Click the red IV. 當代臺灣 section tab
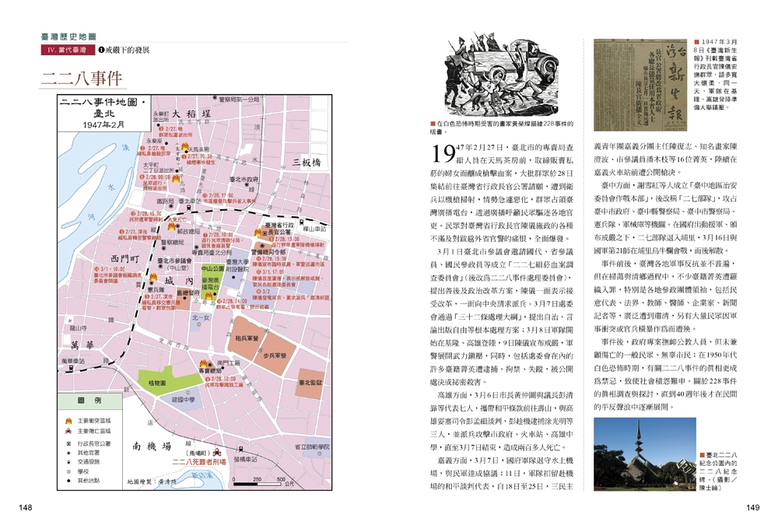Viewport: 778px width, 532px height. 67,50
